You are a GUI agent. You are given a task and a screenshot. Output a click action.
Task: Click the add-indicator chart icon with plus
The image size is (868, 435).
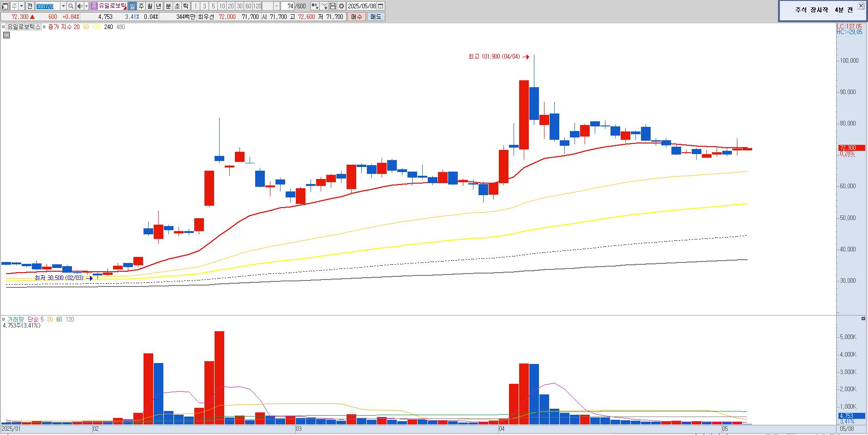(315, 6)
